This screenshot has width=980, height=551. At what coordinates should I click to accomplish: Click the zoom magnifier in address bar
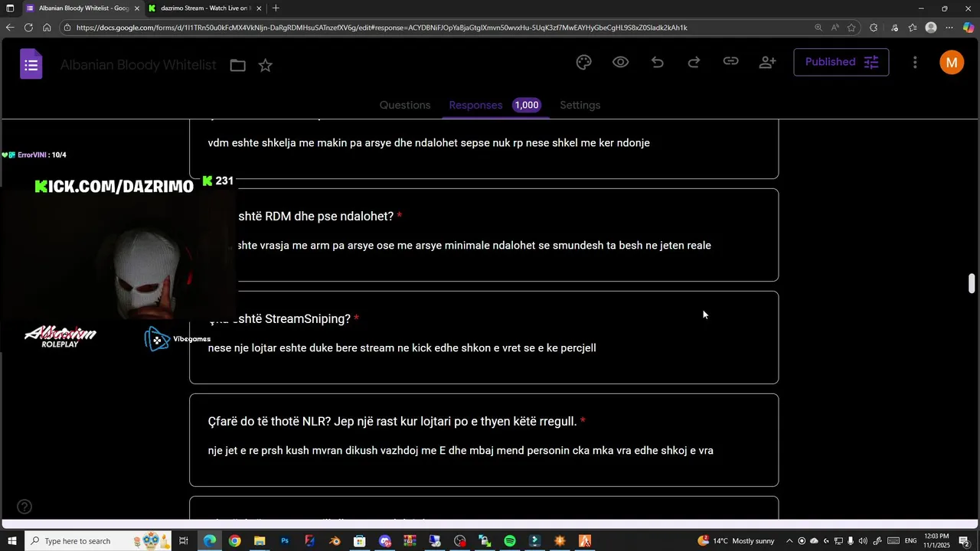(818, 28)
